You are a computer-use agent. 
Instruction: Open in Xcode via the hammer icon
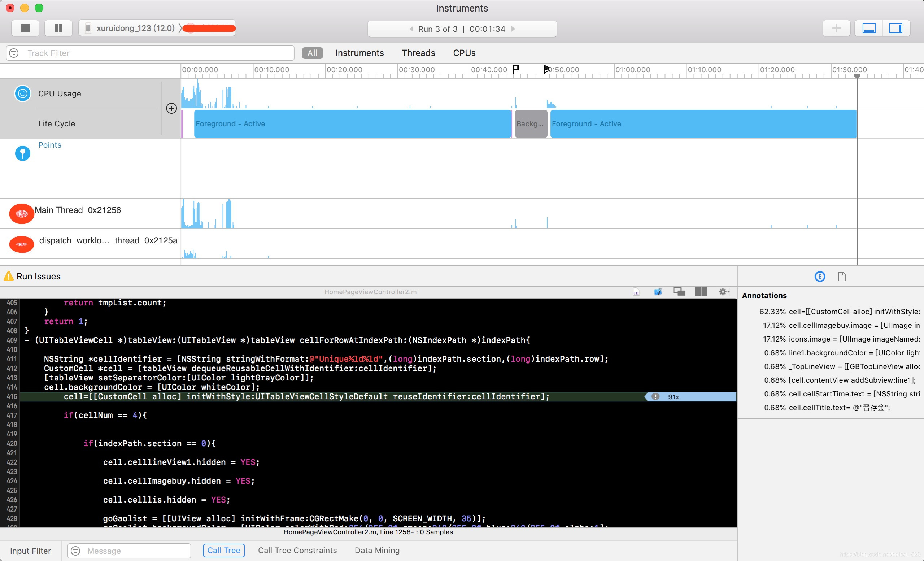(x=658, y=292)
